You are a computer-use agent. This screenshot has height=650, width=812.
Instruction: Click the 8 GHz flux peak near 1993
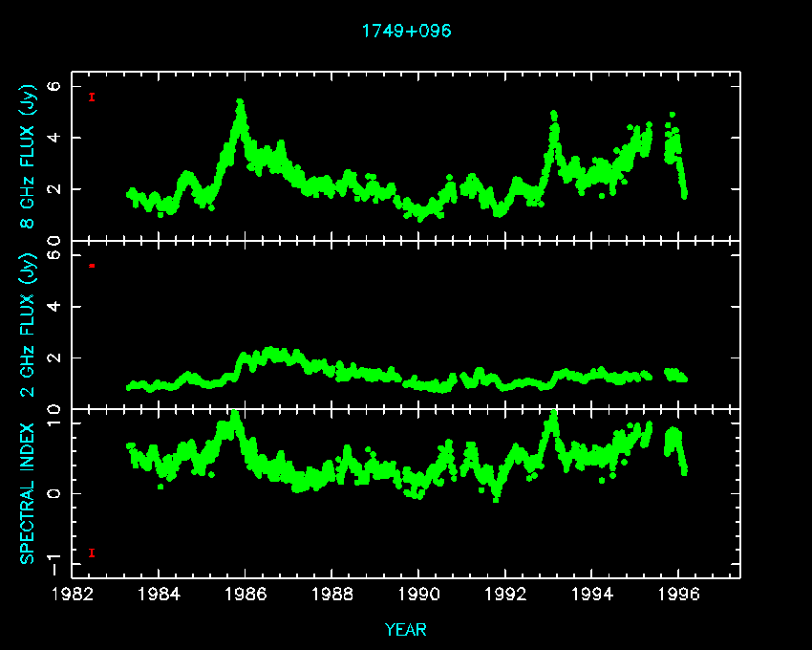[x=553, y=116]
